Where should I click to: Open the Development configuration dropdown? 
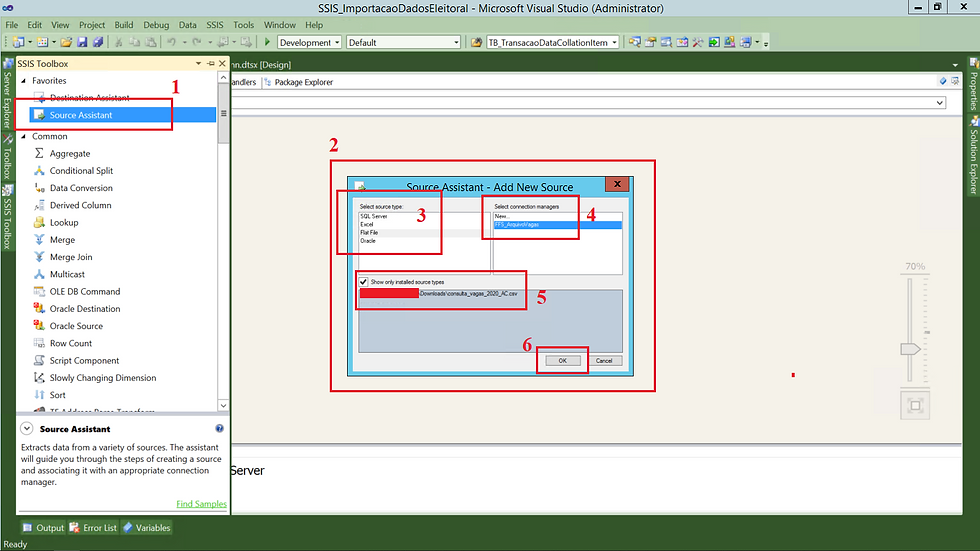(x=337, y=42)
